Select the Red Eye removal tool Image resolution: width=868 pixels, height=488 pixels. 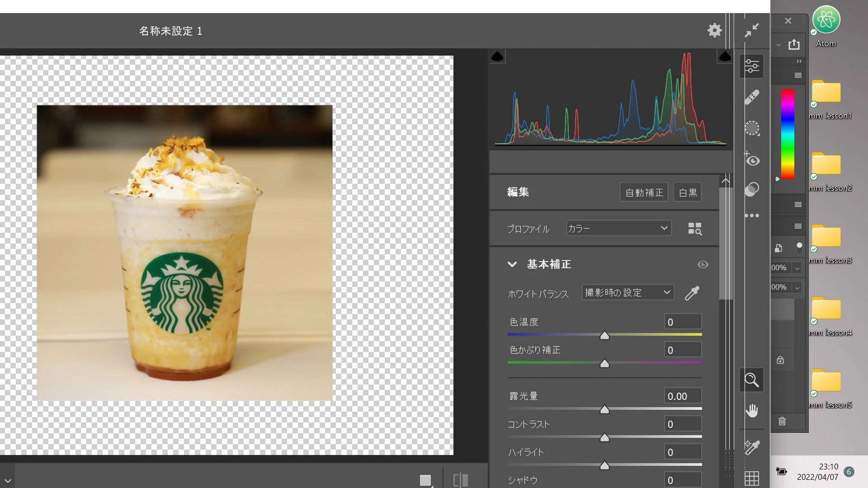752,160
